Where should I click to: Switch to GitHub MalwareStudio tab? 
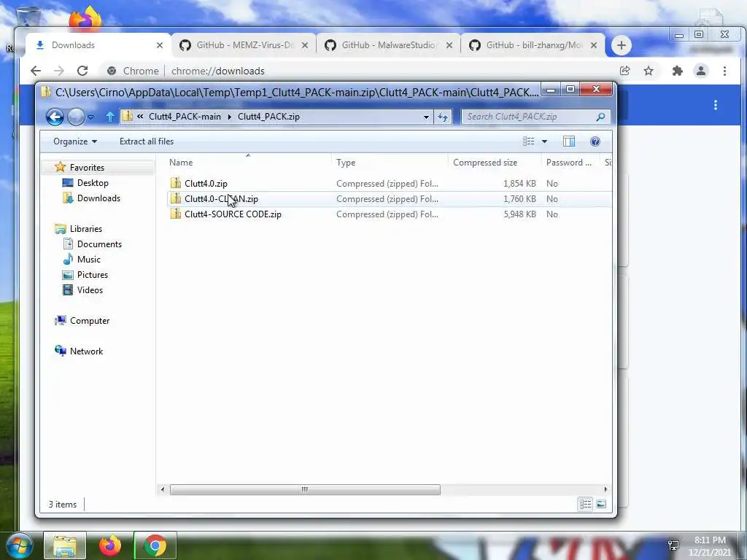tap(388, 45)
